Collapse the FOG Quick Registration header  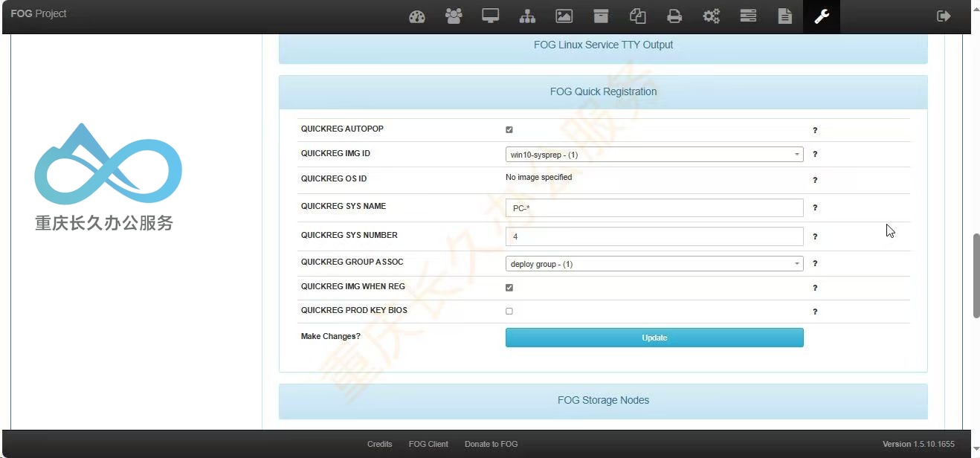pos(603,92)
